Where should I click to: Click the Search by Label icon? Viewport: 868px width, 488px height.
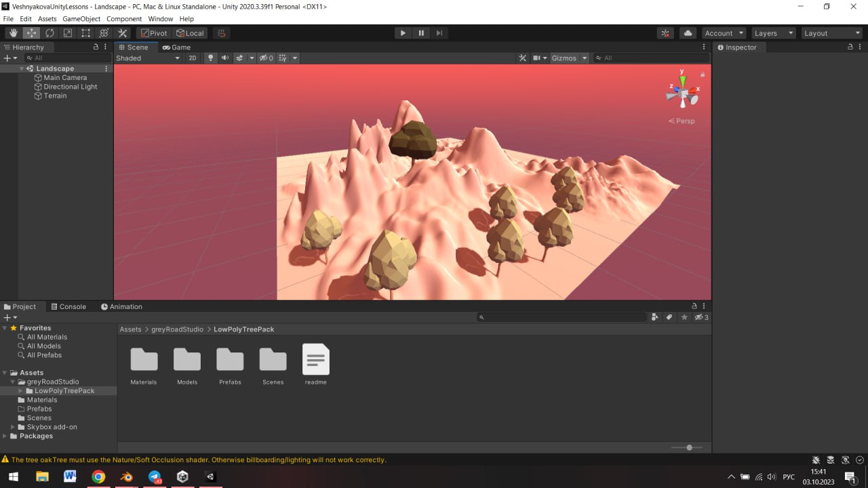point(669,317)
